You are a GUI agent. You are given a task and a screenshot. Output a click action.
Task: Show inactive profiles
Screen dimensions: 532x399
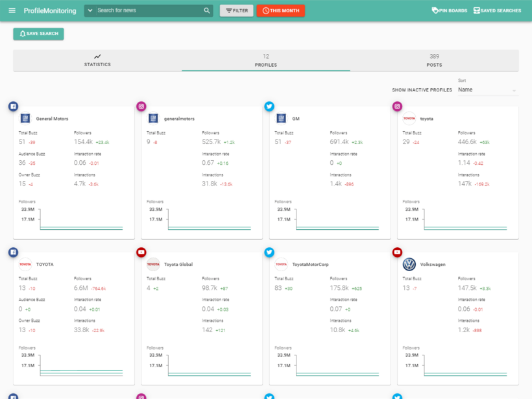[422, 90]
